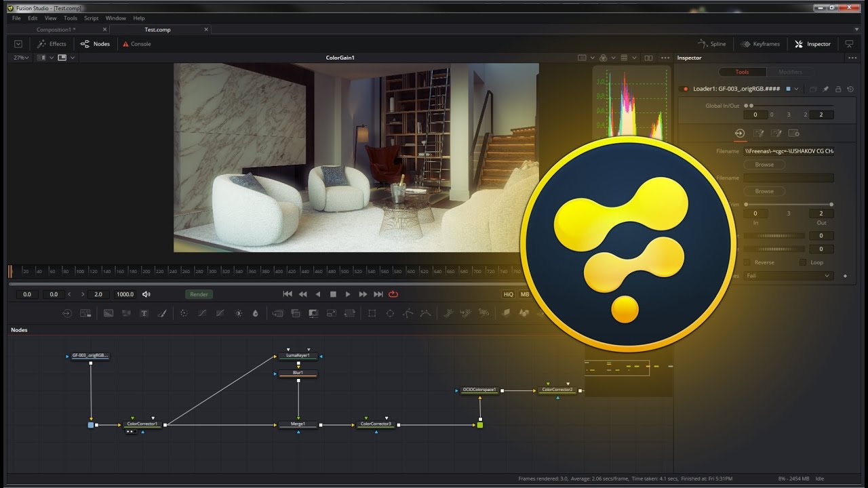Toggle the Console panel
This screenshot has height=488, width=868.
[x=136, y=44]
